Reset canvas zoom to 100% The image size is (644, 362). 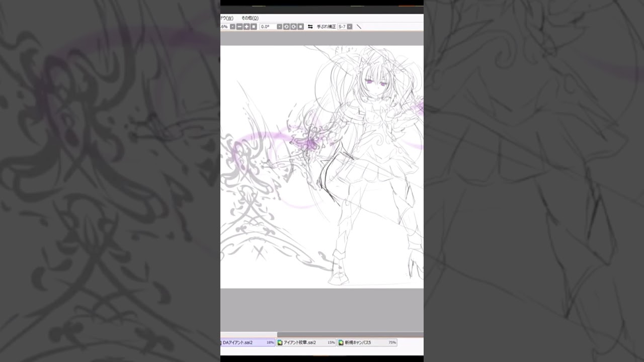pos(254,26)
